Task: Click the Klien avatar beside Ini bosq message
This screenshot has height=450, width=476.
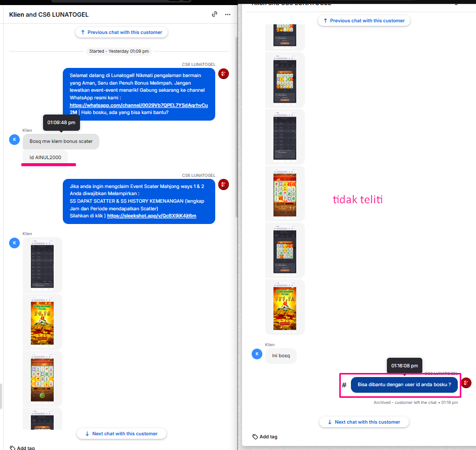Action: (257, 354)
